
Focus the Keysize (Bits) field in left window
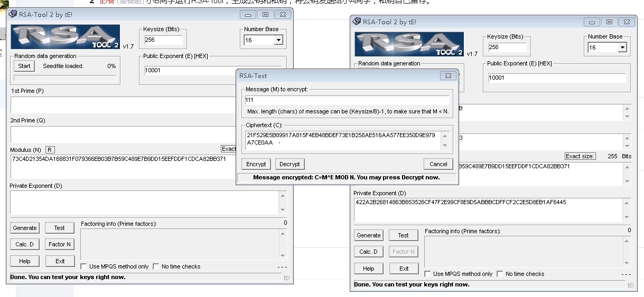pos(163,40)
